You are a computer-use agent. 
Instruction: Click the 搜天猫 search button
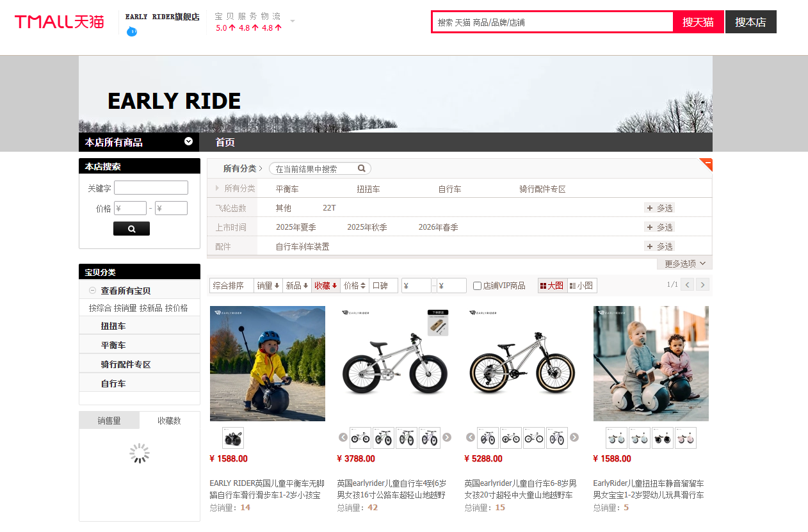[698, 22]
